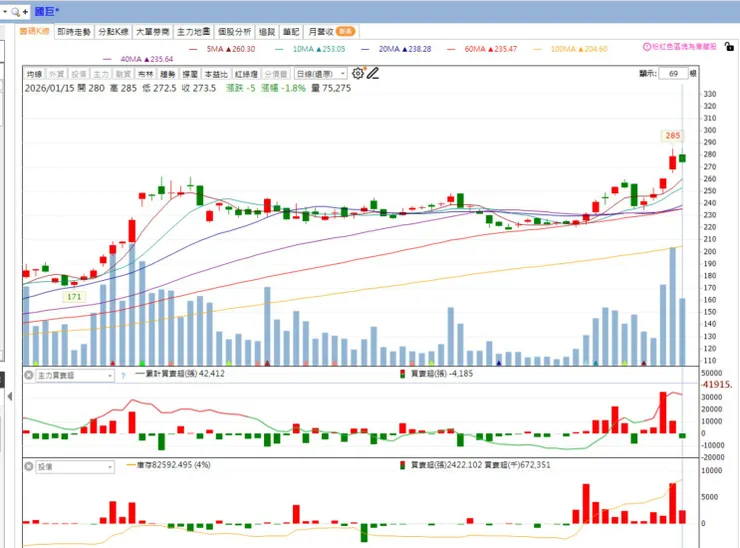The image size is (740, 548).
Task: Click the 10MA legend color line
Action: pyautogui.click(x=279, y=49)
